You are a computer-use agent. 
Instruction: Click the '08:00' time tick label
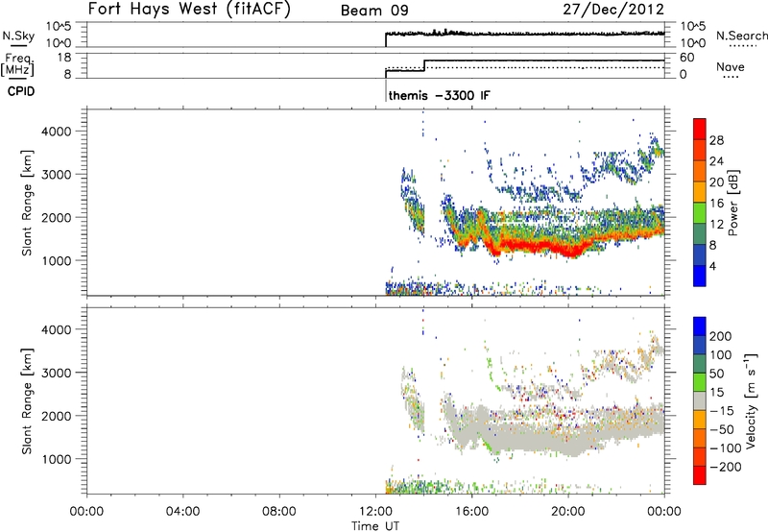pyautogui.click(x=279, y=512)
